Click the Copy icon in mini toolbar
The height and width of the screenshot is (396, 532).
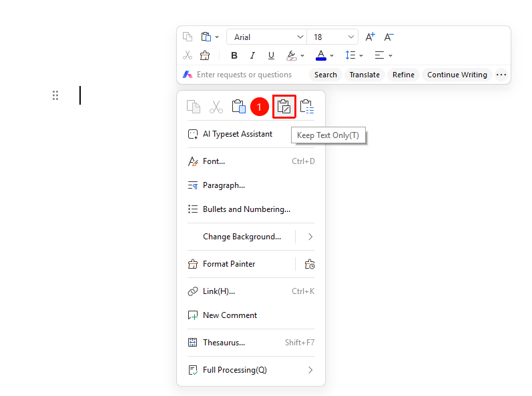[188, 37]
